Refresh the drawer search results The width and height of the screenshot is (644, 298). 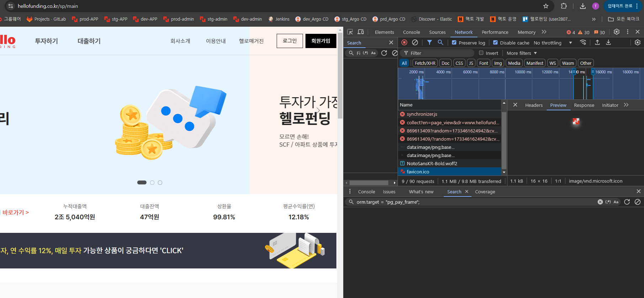pyautogui.click(x=627, y=202)
